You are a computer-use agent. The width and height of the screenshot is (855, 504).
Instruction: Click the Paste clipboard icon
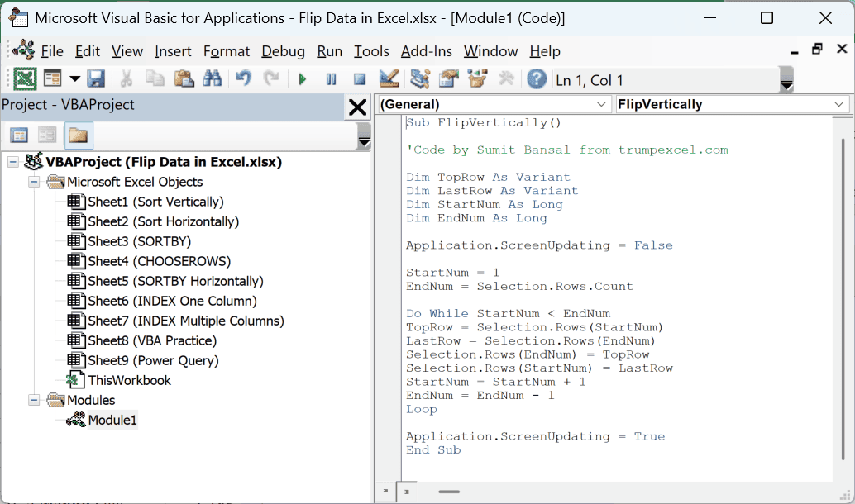[x=184, y=79]
